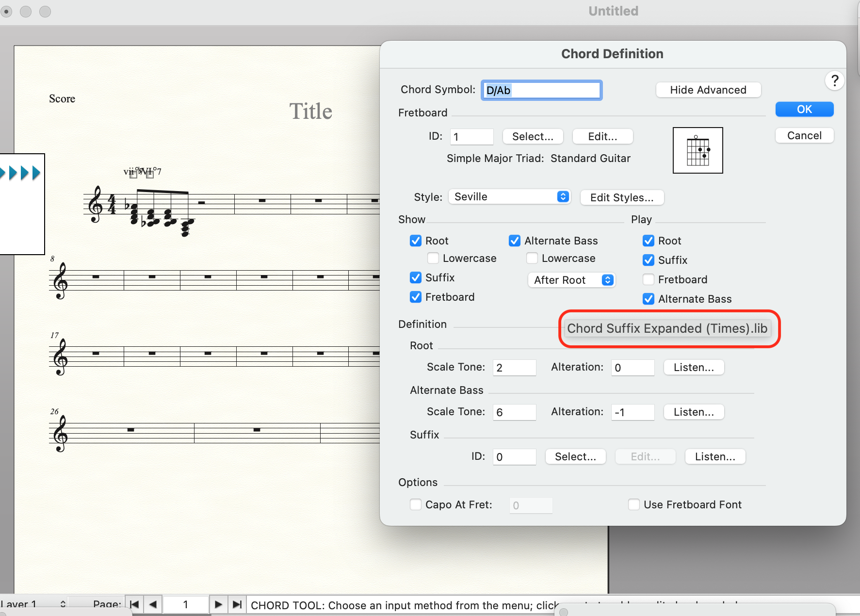Enable Play Fretboard checkbox
860x616 pixels.
tap(649, 279)
